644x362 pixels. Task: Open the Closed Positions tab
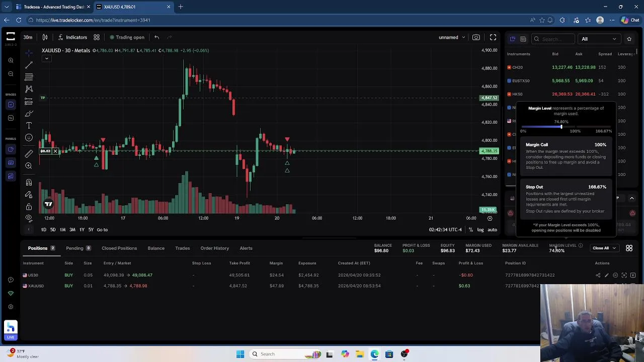119,248
